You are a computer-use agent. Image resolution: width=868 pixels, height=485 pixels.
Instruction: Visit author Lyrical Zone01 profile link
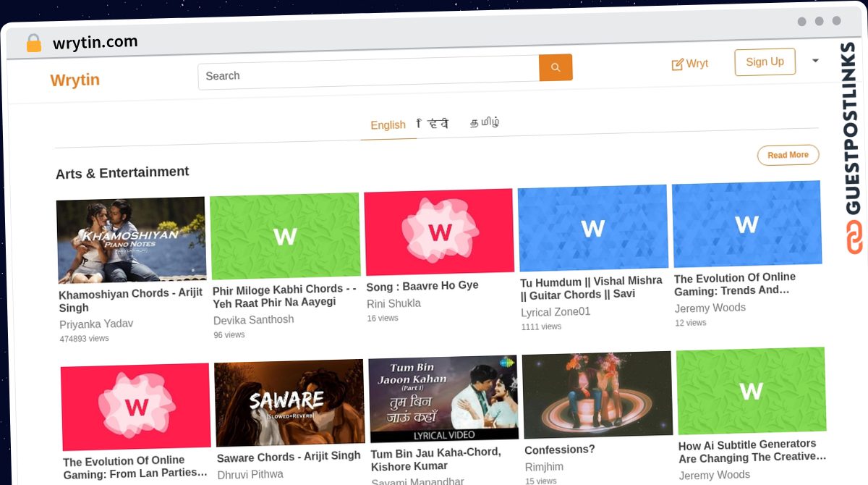556,312
